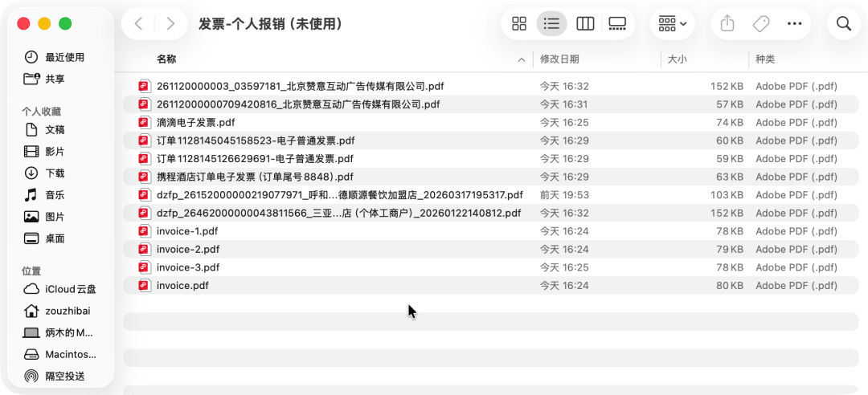Sort by the 修改日期 column header
The image size is (868, 395).
(559, 59)
